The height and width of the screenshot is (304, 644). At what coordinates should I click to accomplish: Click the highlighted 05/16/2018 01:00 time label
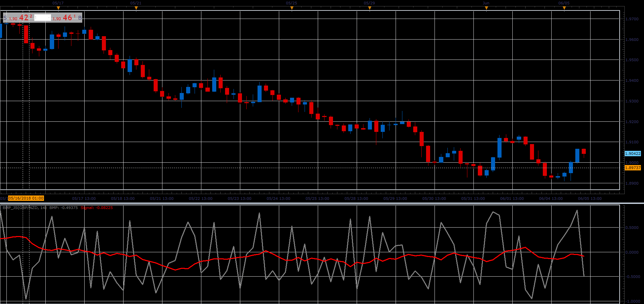[x=26, y=198]
